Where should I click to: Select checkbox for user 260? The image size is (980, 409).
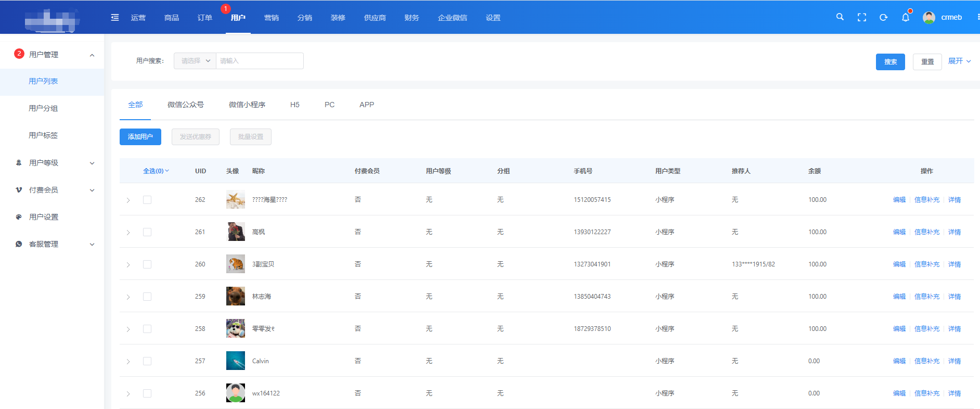point(147,264)
